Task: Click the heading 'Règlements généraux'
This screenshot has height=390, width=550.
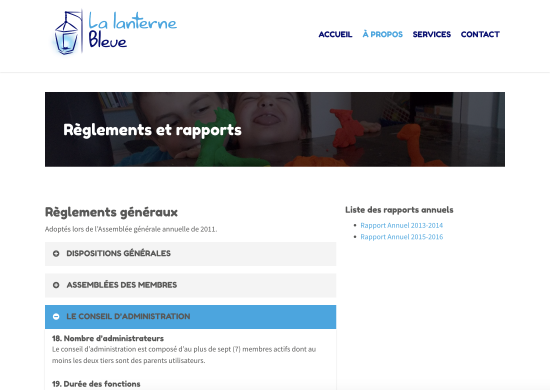Action: tap(111, 212)
